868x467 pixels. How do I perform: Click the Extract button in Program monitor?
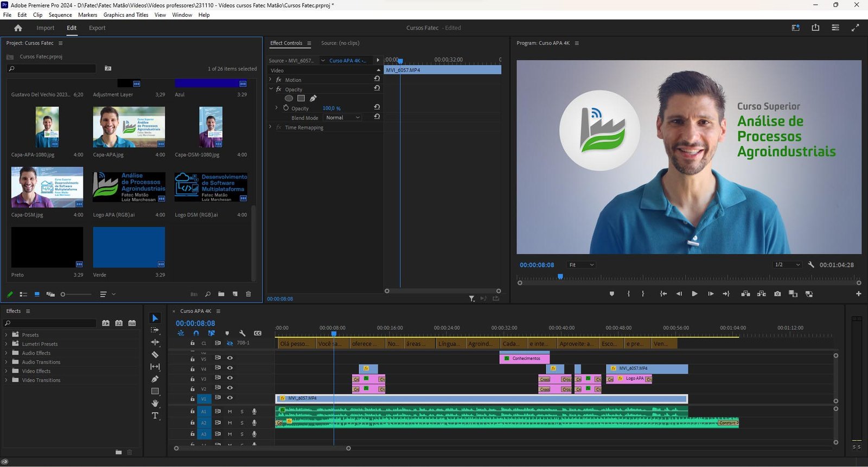point(762,294)
